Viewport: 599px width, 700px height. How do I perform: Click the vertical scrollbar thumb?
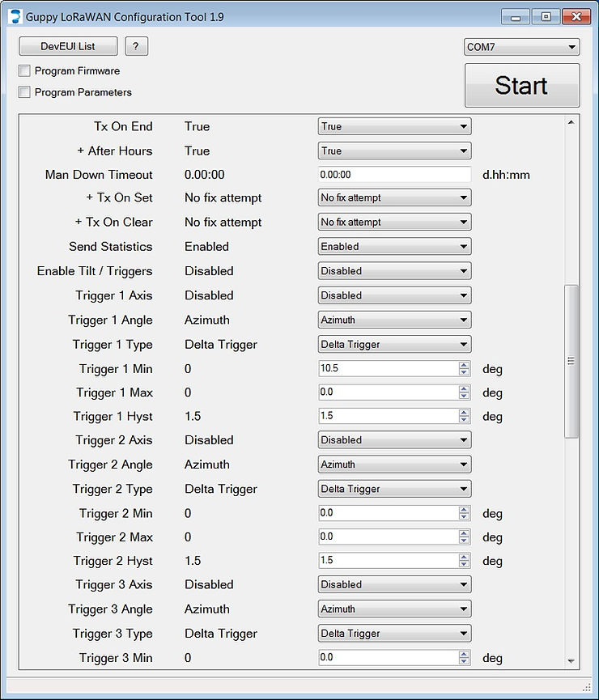pyautogui.click(x=571, y=362)
